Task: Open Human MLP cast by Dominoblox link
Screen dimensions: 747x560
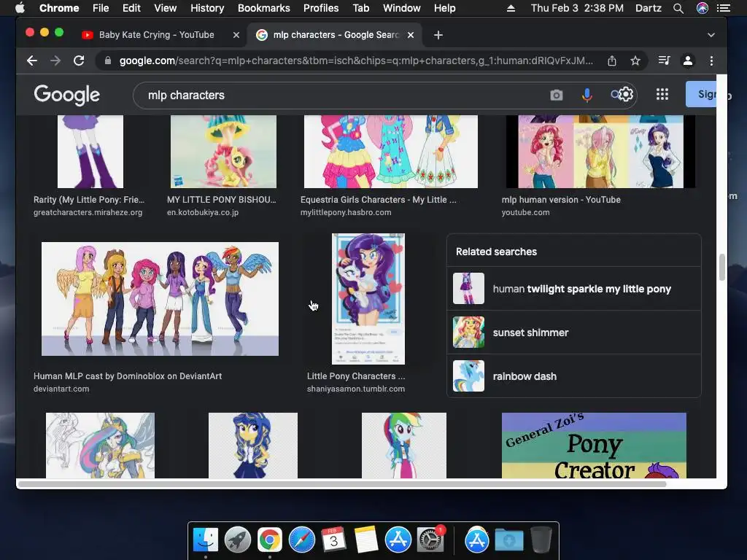Action: [x=128, y=376]
